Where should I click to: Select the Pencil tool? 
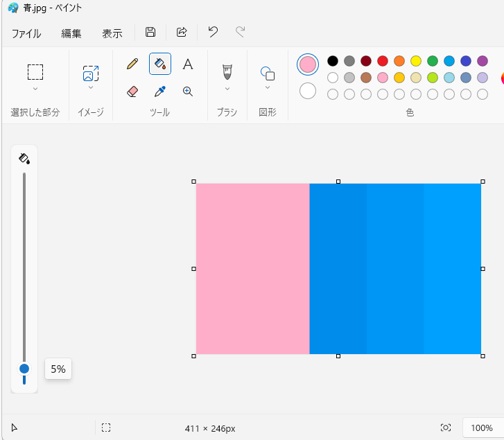[132, 64]
